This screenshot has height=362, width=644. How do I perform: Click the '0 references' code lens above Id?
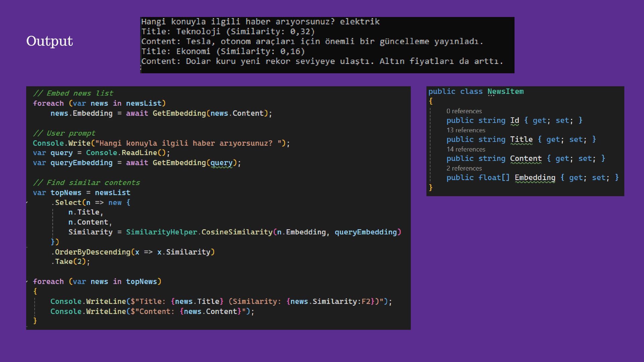pyautogui.click(x=464, y=111)
